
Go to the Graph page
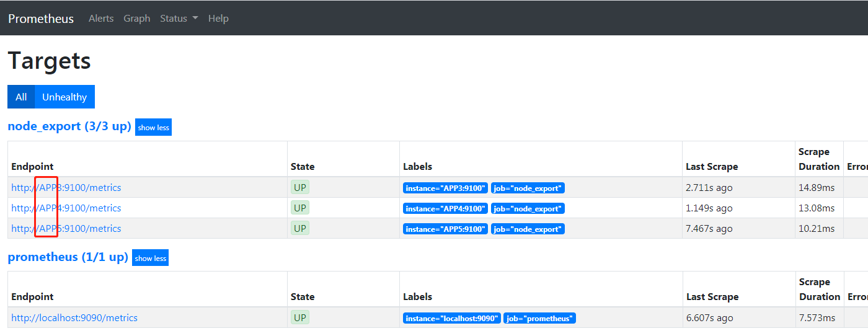137,19
